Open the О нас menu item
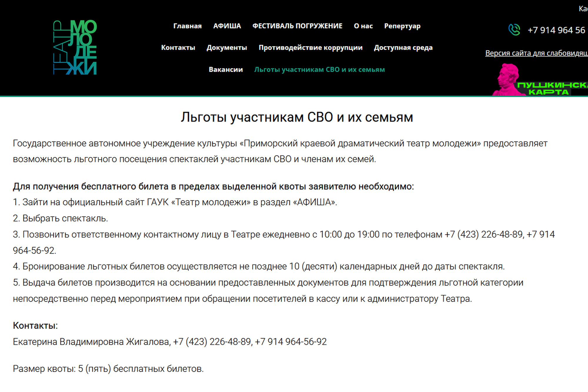Screen dimensions: 588x392 [363, 26]
